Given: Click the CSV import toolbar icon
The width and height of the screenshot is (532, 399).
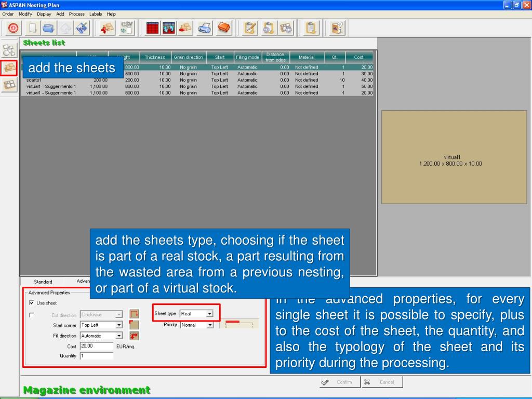Looking at the screenshot, I should [127, 29].
